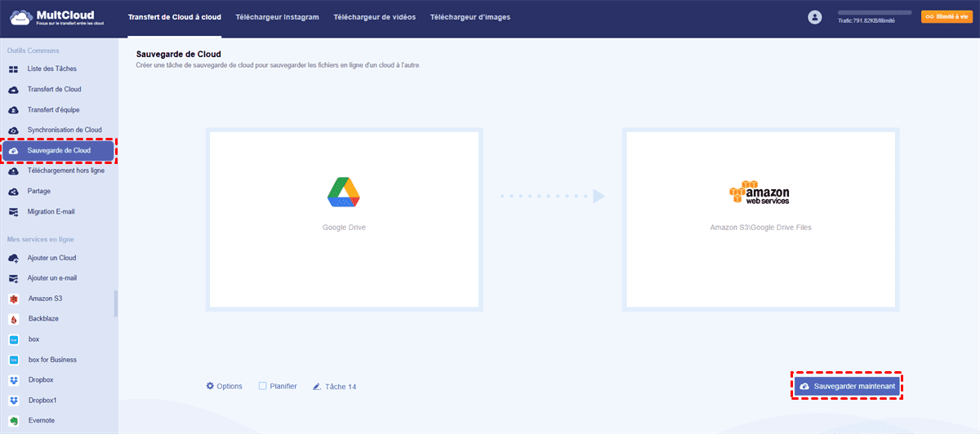This screenshot has height=434, width=980.
Task: Click the Transfert d'équipe sidebar icon
Action: point(13,110)
